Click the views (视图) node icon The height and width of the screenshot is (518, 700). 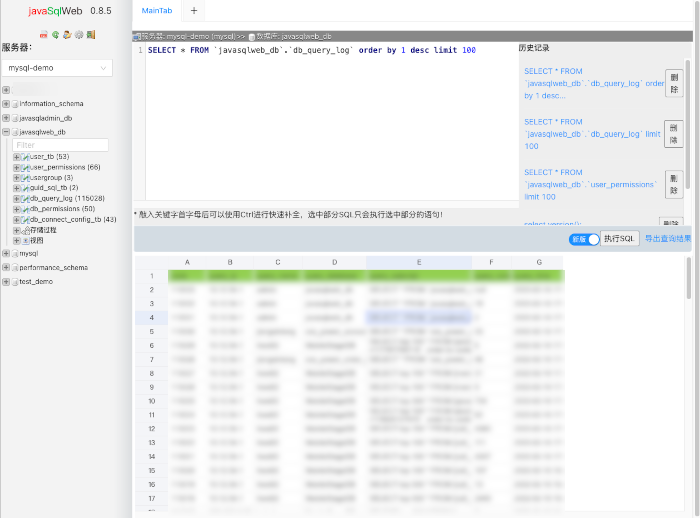point(26,241)
